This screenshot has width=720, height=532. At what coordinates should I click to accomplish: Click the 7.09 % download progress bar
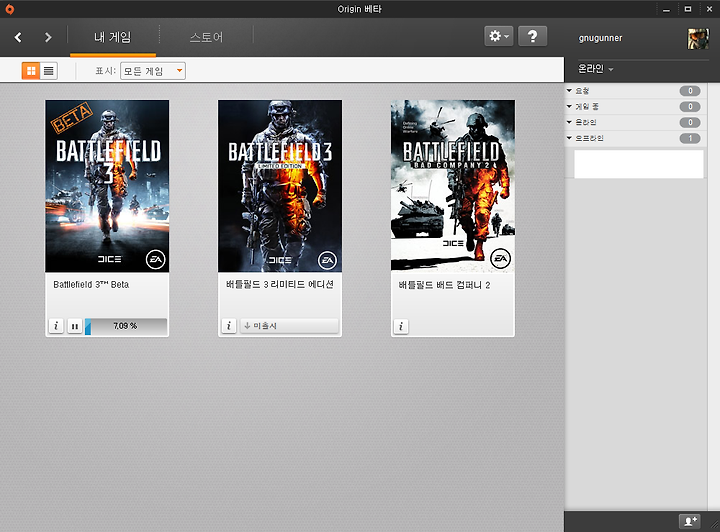click(126, 326)
